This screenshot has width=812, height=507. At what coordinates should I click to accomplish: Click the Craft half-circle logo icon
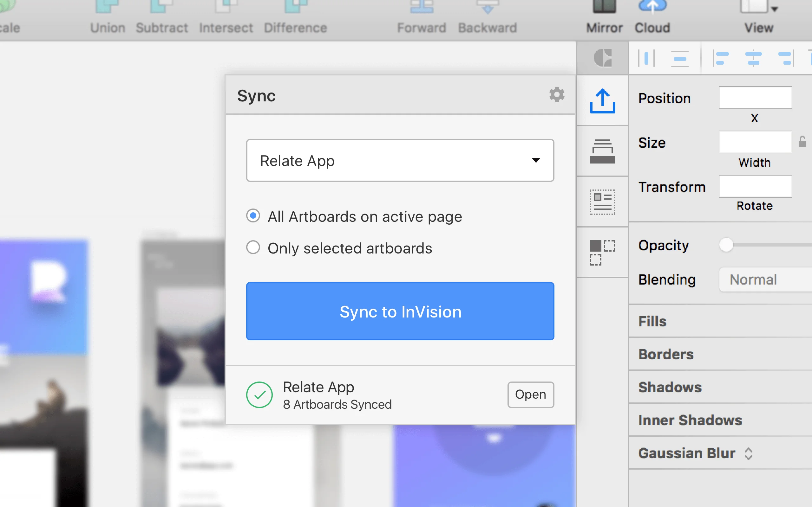click(x=603, y=58)
